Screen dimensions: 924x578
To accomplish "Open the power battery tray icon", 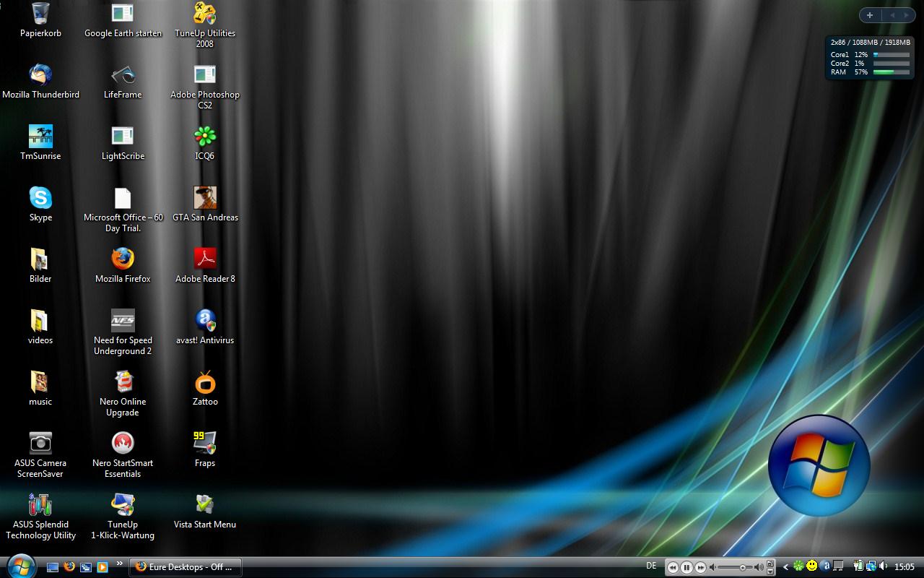I will [858, 566].
